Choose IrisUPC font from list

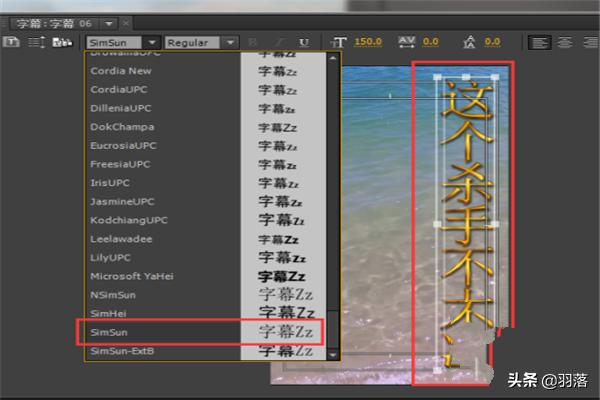point(207,183)
